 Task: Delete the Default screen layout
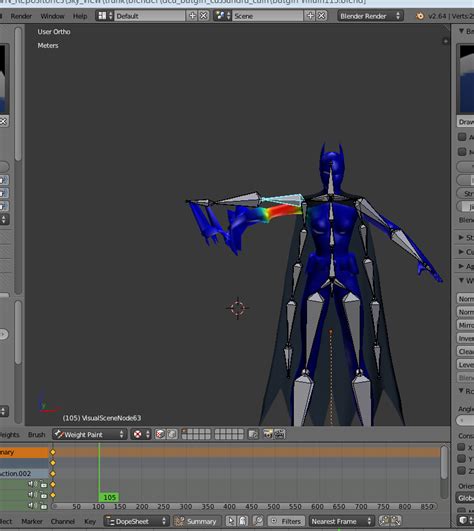coord(203,16)
